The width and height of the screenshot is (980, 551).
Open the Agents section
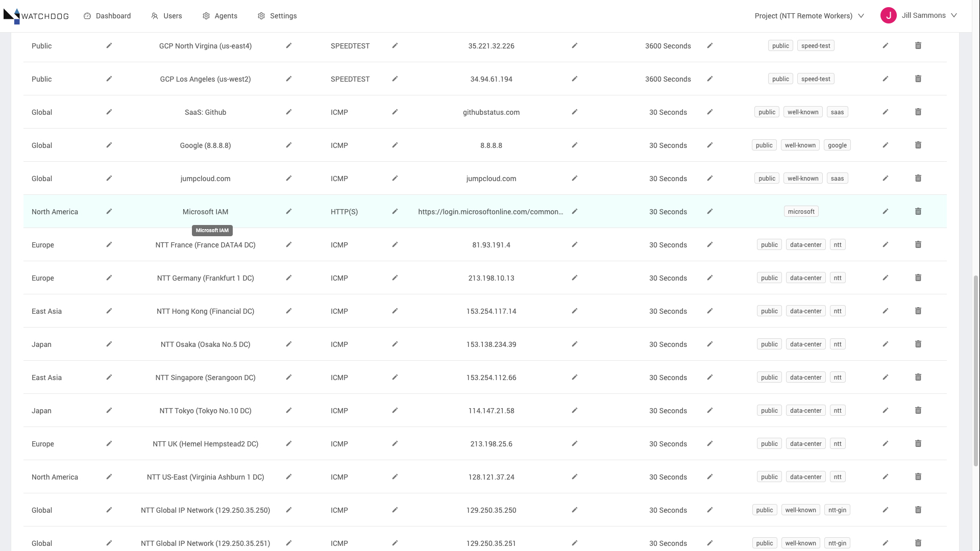220,16
